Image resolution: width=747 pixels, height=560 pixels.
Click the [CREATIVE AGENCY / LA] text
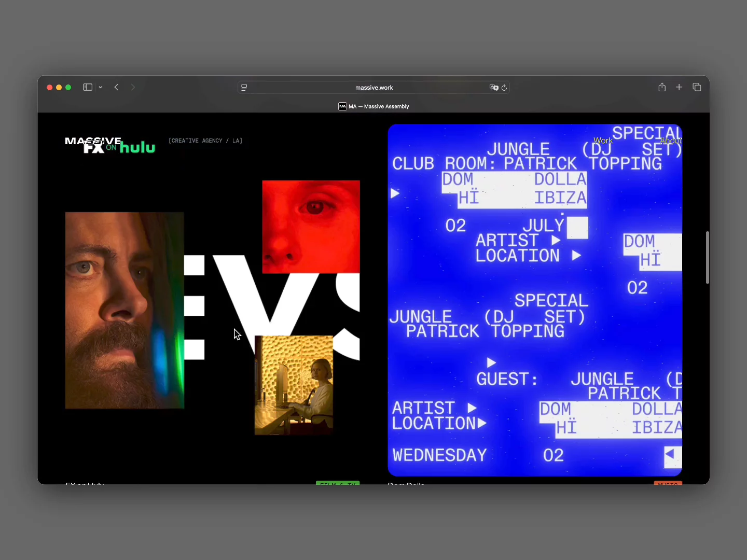click(205, 141)
